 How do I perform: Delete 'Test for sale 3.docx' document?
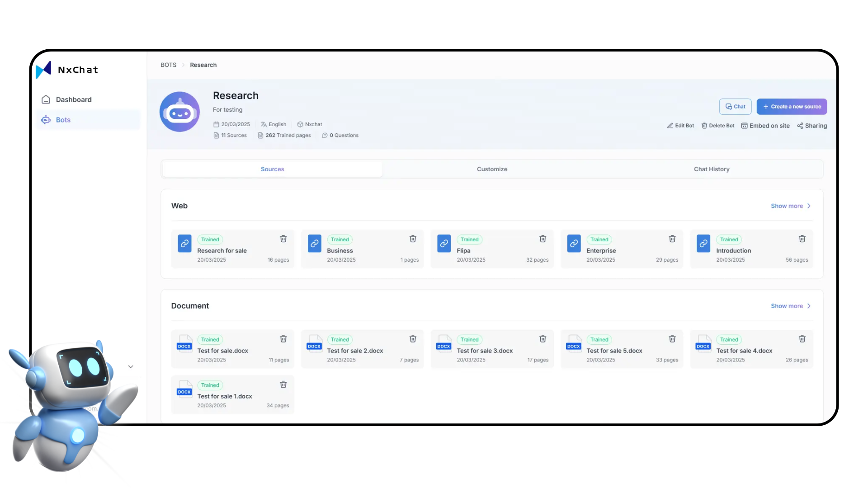coord(542,339)
